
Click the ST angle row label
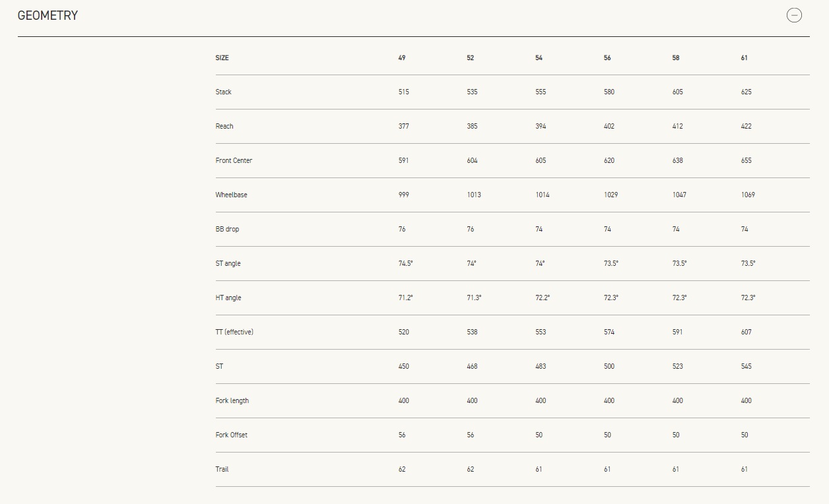(x=228, y=264)
